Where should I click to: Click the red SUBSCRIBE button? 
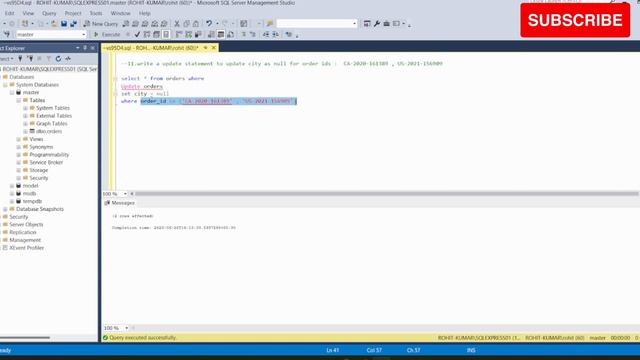575,20
